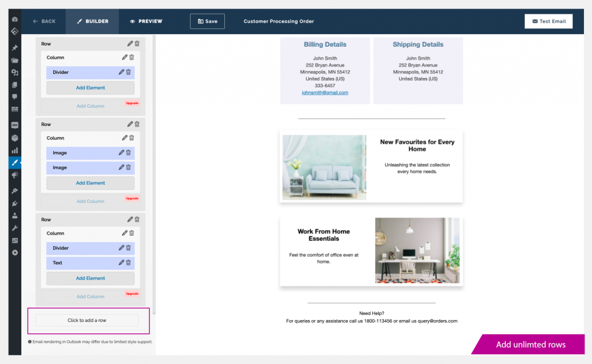592x364 pixels.
Task: Select the highlighted paintbrush email customizer icon
Action: coord(14,162)
